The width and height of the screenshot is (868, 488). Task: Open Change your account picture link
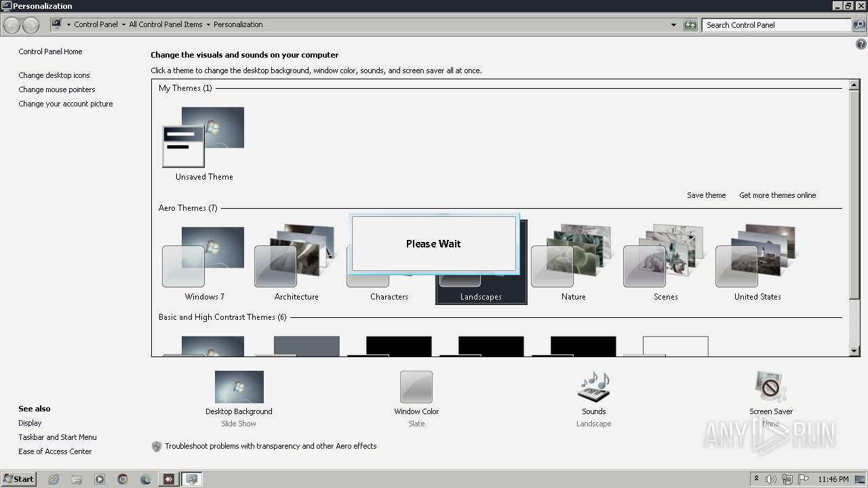(x=66, y=104)
